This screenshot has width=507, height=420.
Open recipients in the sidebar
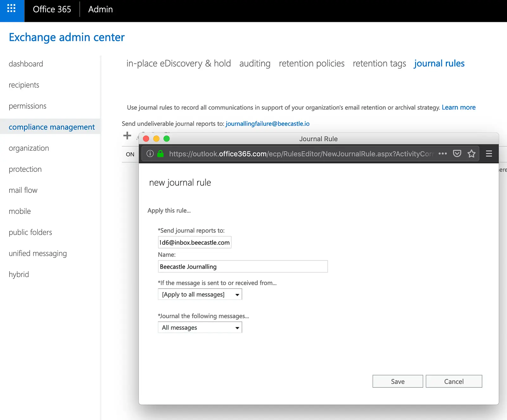click(24, 85)
